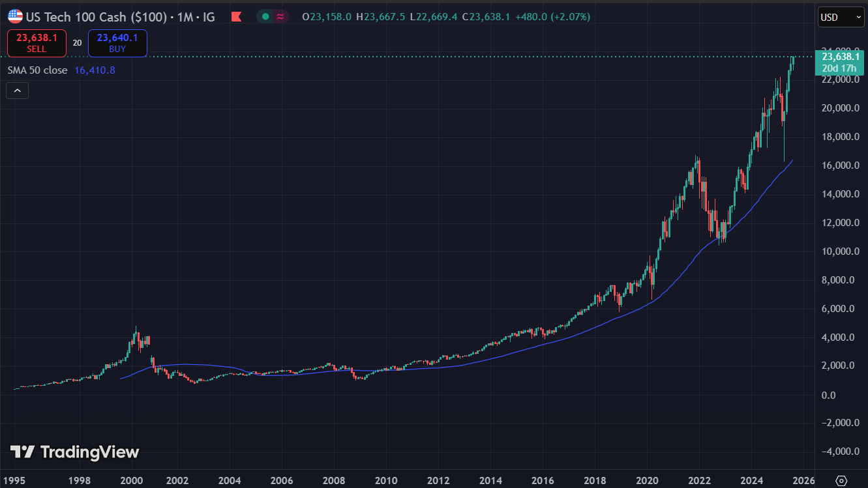868x488 pixels.
Task: Click the red flag marker icon
Action: coord(237,17)
